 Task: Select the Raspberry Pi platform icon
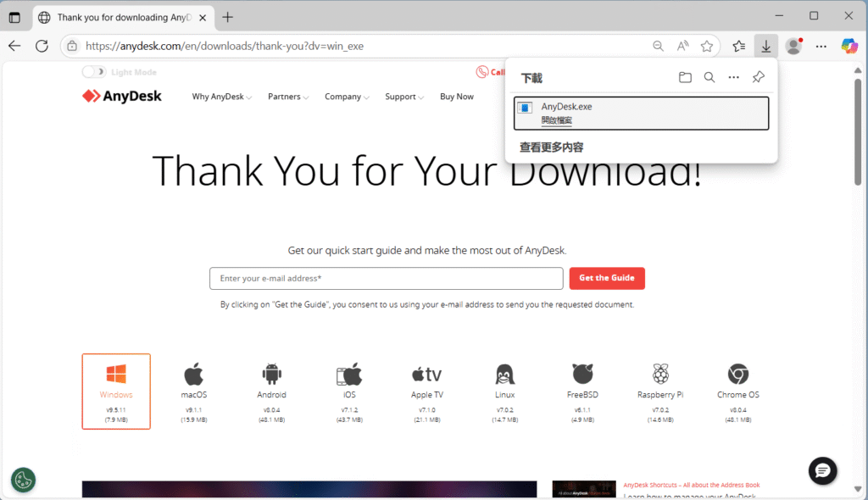[660, 375]
